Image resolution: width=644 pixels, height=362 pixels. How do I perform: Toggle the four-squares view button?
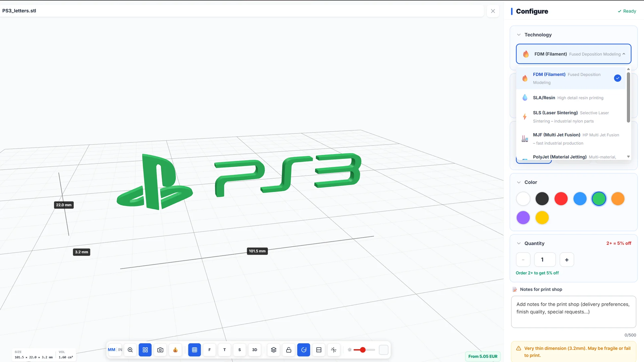(x=145, y=350)
